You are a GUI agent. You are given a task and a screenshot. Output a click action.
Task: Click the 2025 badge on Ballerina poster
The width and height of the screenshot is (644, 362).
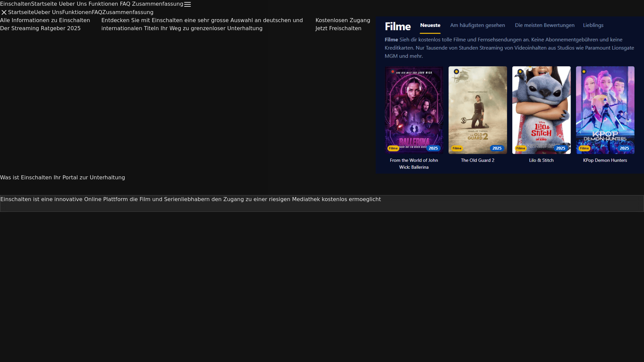[x=433, y=148]
